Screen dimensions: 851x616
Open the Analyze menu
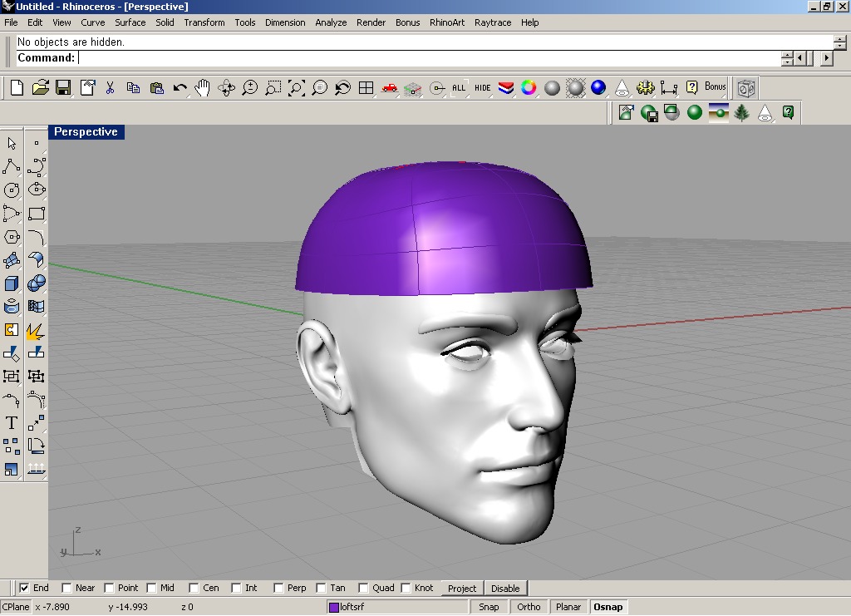331,22
